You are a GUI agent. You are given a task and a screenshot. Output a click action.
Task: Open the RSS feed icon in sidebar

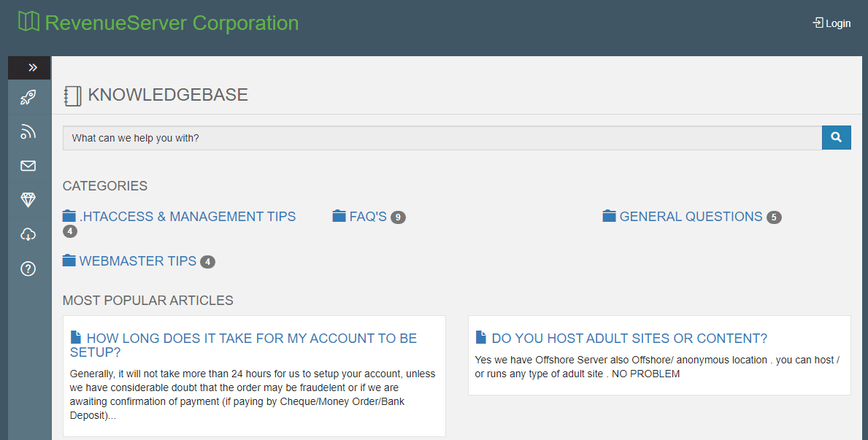pos(28,131)
